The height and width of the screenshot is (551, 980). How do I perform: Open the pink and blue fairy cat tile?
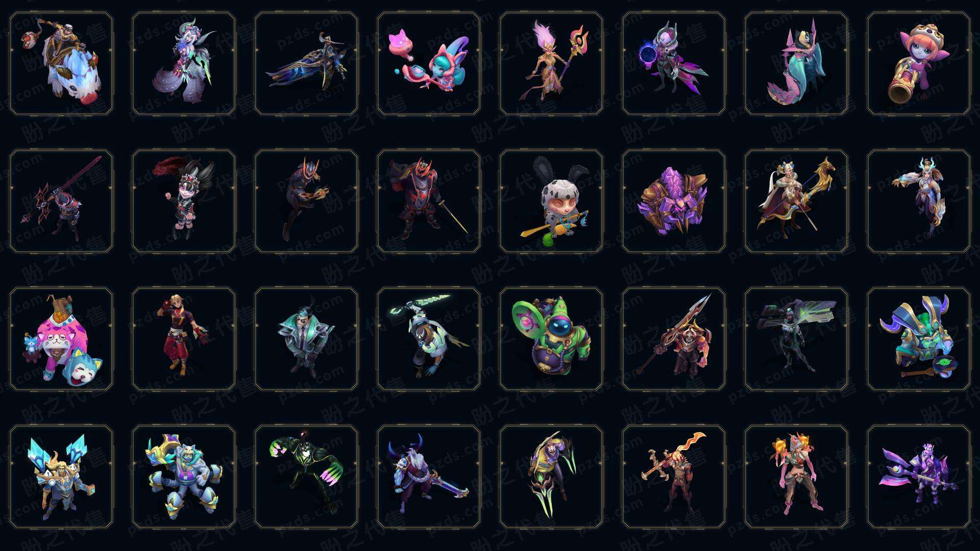[429, 64]
